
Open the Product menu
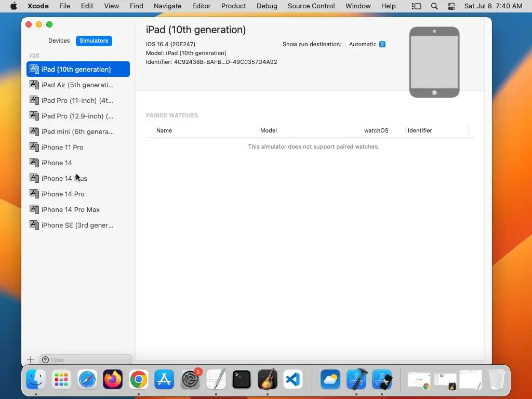233,6
